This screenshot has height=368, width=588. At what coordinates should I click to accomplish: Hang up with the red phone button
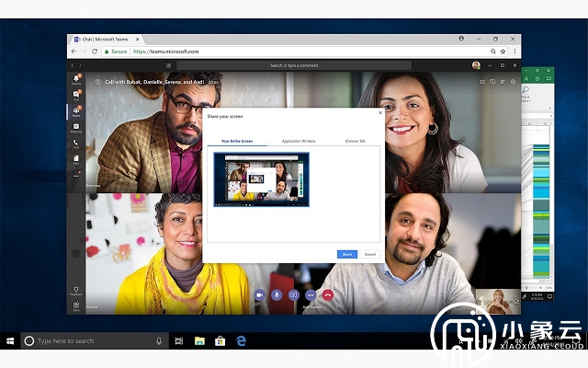coord(328,295)
